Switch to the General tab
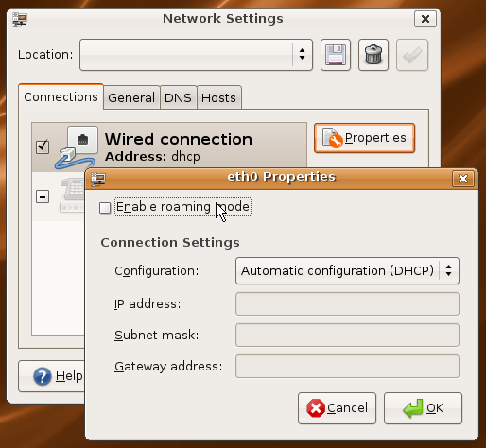 [131, 97]
